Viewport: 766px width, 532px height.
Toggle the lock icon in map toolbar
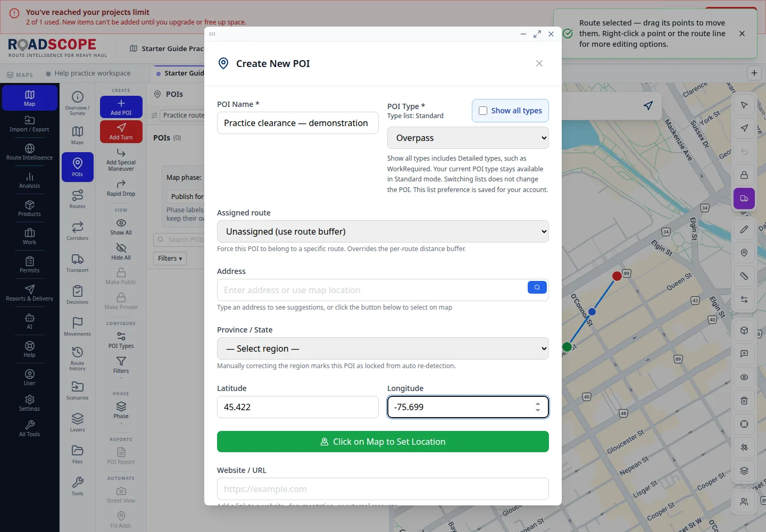click(744, 175)
